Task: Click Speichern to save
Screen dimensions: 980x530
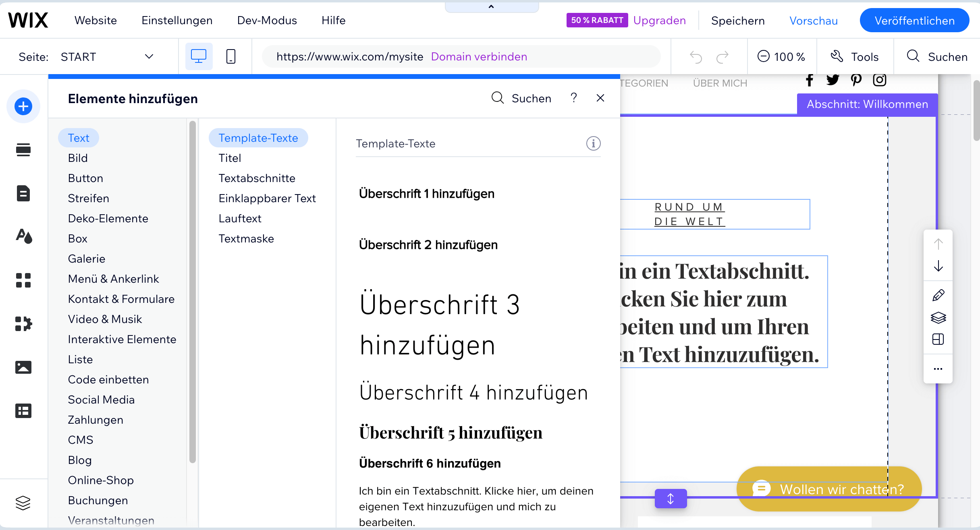Action: 738,21
